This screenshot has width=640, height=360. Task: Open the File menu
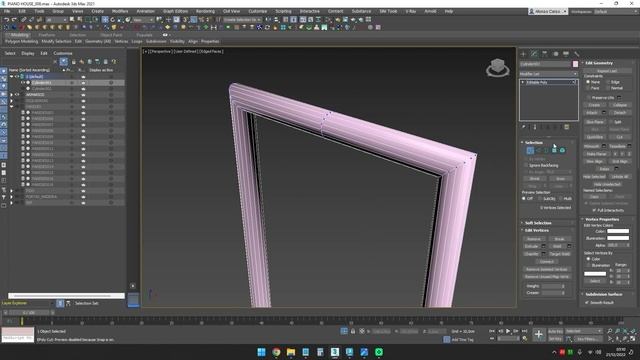[x=7, y=11]
